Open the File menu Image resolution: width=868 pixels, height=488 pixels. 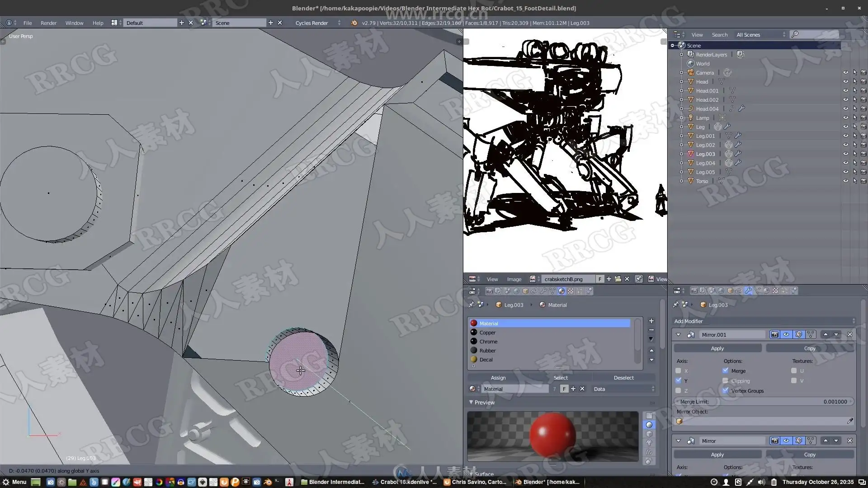[28, 23]
